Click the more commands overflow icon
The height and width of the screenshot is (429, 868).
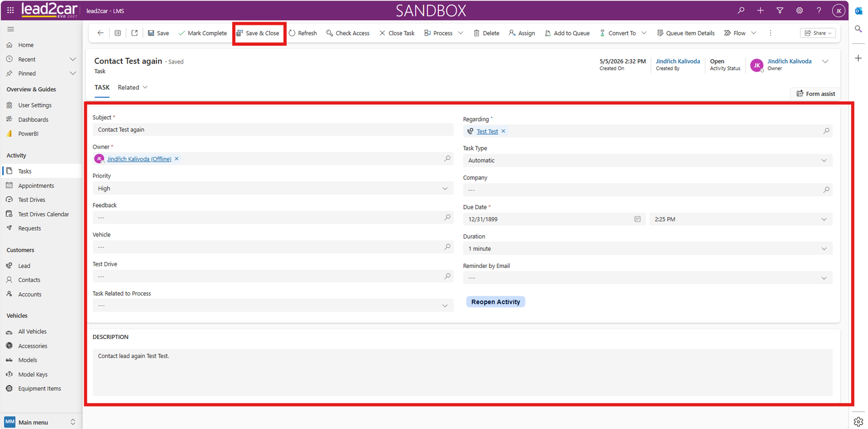pos(770,33)
